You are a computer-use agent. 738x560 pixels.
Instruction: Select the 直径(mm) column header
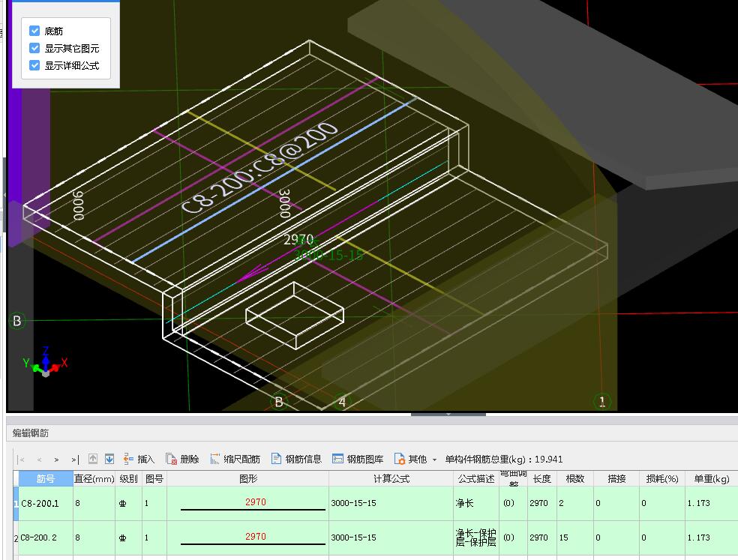(94, 478)
